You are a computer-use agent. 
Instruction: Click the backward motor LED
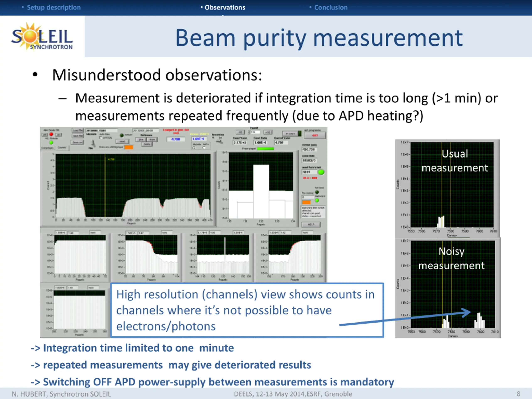tap(317, 200)
